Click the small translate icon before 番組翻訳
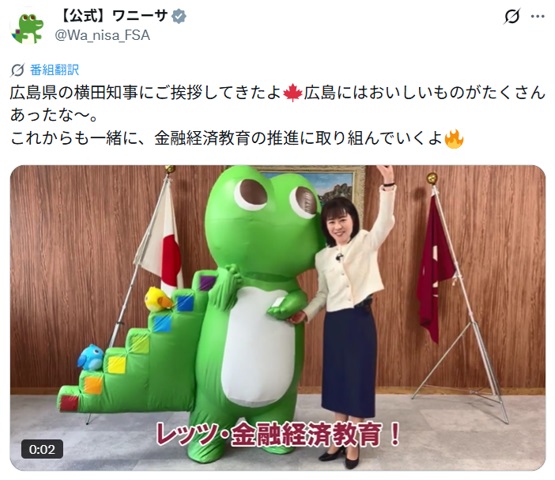555x480 pixels. pyautogui.click(x=17, y=70)
